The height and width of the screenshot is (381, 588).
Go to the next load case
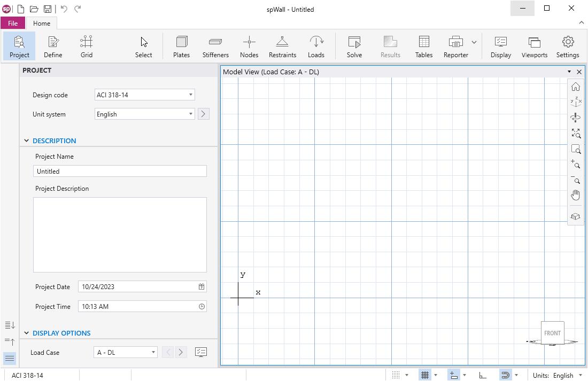click(x=181, y=352)
